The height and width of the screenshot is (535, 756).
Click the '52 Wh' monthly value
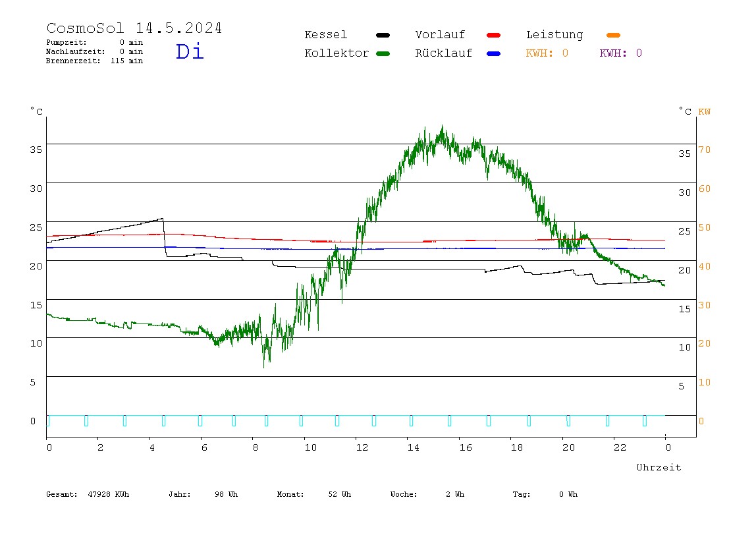[339, 494]
